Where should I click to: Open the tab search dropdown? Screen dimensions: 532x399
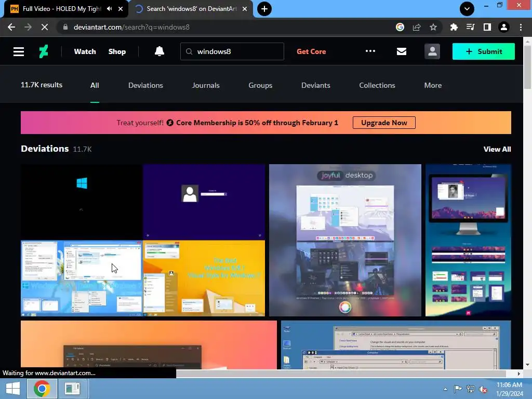(x=467, y=9)
